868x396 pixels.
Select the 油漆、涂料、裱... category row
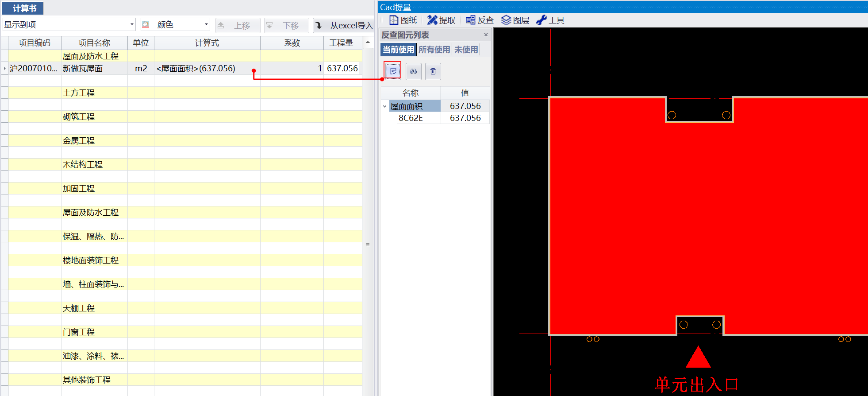point(182,356)
